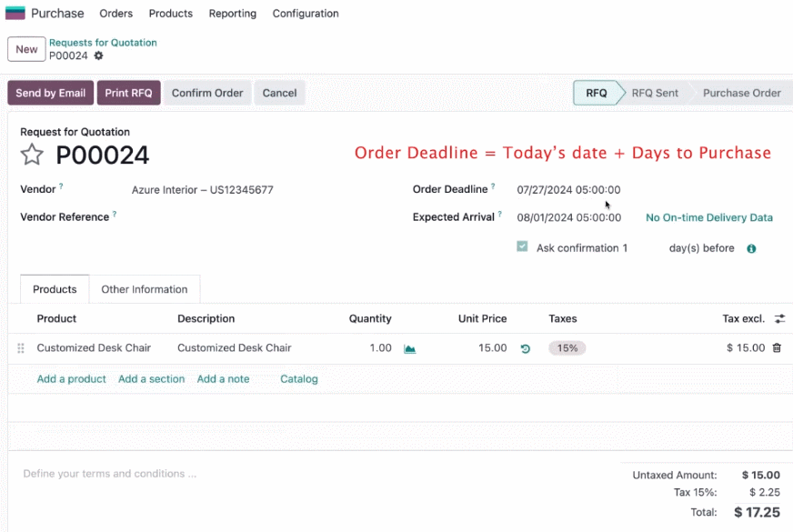Click the Description column header
Image resolution: width=793 pixels, height=532 pixels.
[206, 318]
